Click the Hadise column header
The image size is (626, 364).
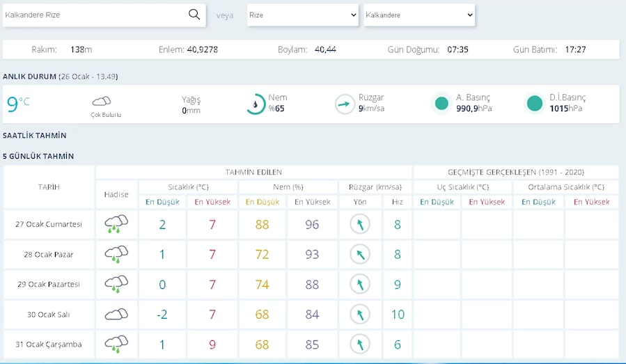[x=116, y=194]
